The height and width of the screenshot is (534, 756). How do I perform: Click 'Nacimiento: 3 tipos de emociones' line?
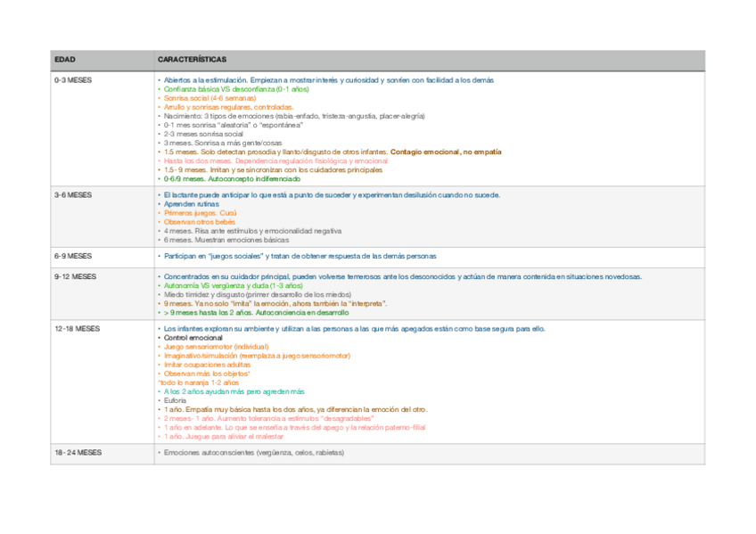294,116
